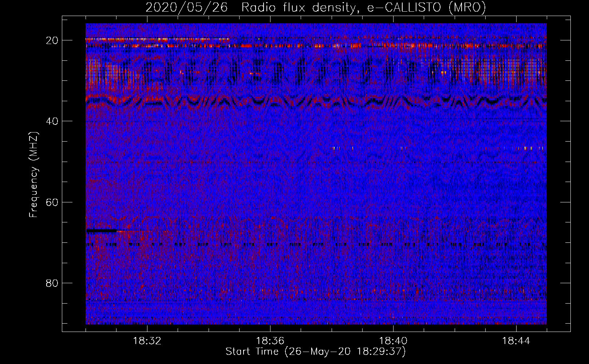This screenshot has width=589, height=364.
Task: Click the black horizontal bar near 67 MHz
Action: (102, 231)
